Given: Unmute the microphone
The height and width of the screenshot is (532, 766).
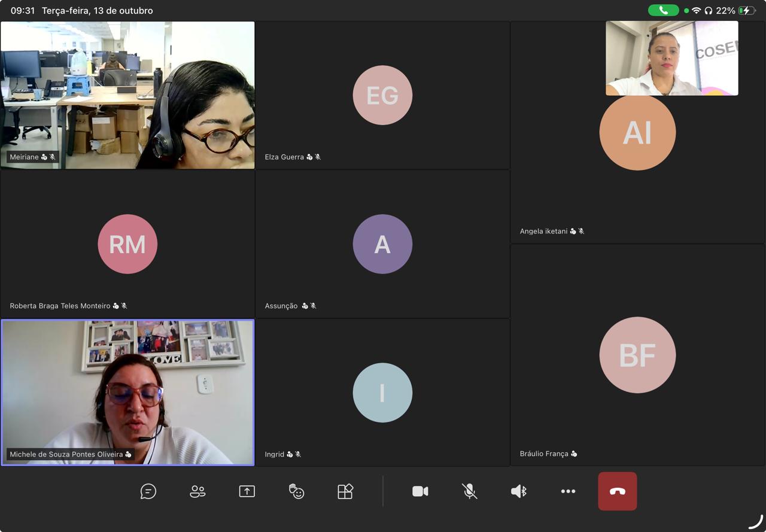Looking at the screenshot, I should tap(470, 491).
